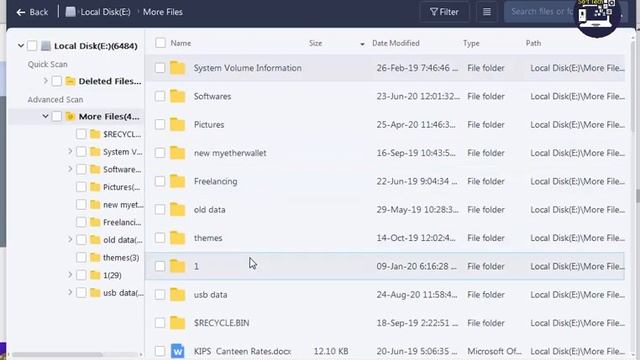The height and width of the screenshot is (360, 640).
Task: Click the usb data folder icon in list
Action: (x=178, y=295)
